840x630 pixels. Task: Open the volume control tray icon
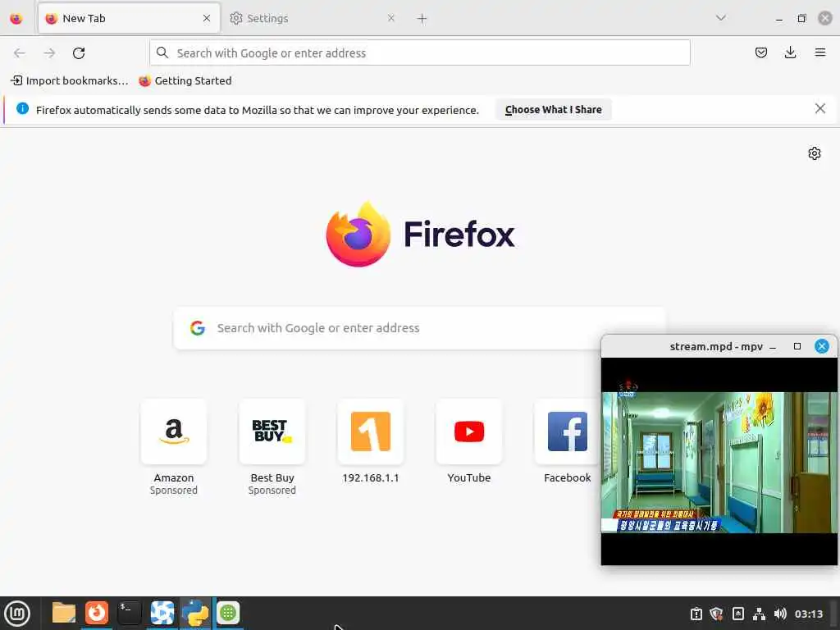click(780, 614)
